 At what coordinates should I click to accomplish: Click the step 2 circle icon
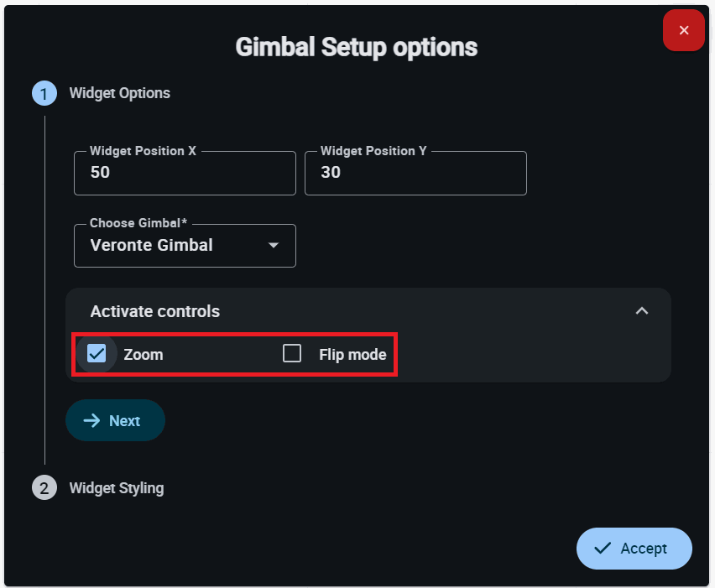(44, 487)
